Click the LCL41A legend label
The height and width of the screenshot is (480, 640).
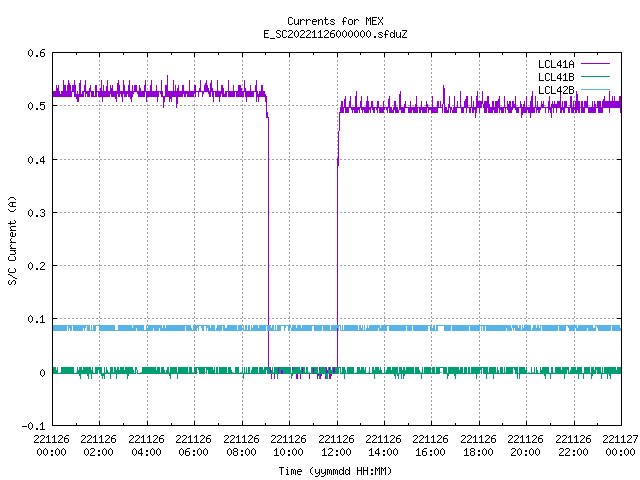click(556, 64)
